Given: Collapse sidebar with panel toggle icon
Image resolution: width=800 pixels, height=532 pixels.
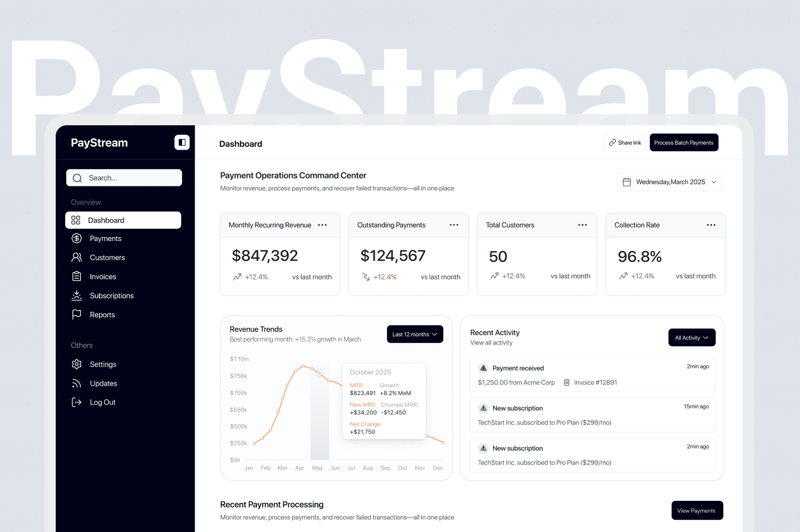Looking at the screenshot, I should 182,142.
